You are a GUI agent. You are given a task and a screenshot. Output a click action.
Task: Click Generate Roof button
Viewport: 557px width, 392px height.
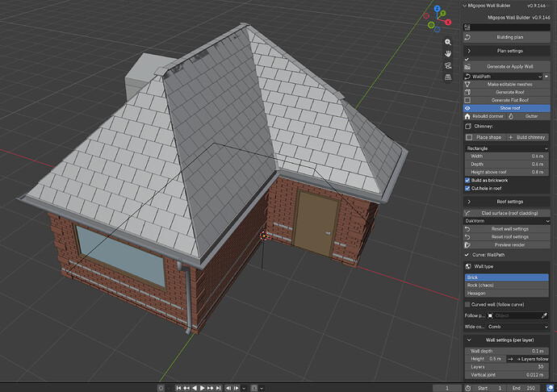507,92
